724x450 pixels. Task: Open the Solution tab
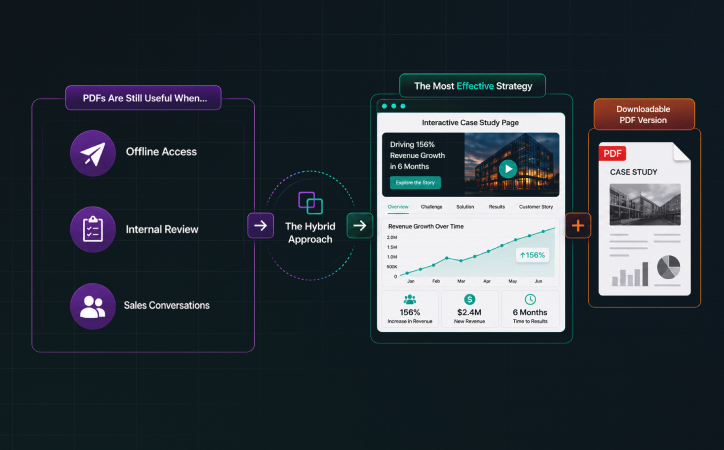coord(465,207)
